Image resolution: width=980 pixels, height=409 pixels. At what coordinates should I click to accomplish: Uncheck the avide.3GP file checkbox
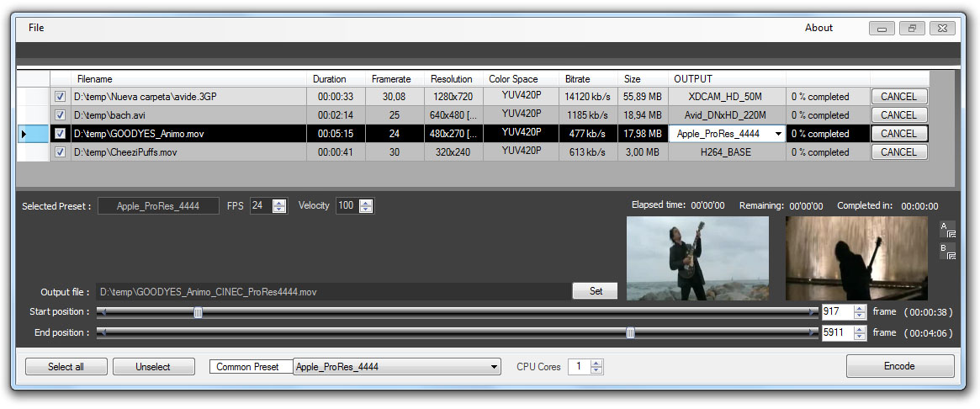tap(60, 97)
